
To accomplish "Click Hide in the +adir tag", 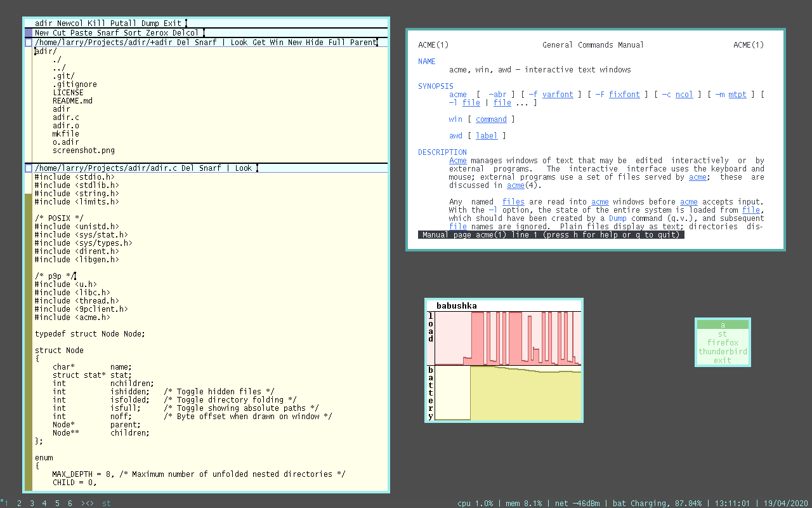I will click(314, 43).
